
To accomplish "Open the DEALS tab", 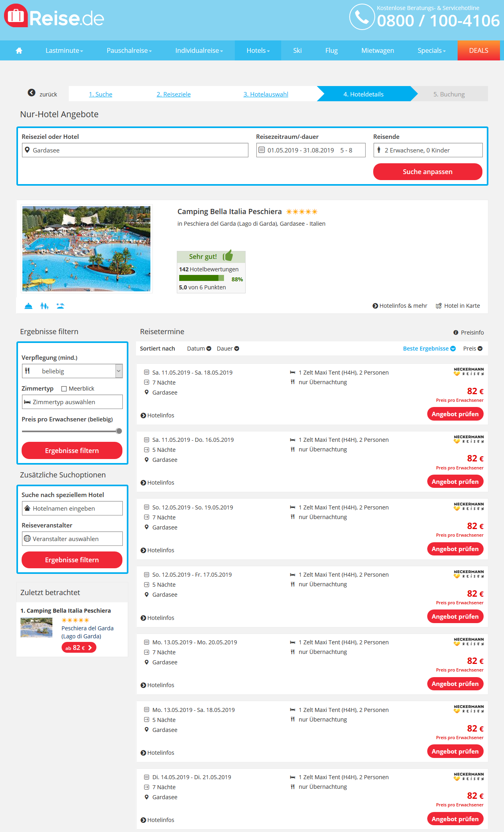I will point(478,50).
